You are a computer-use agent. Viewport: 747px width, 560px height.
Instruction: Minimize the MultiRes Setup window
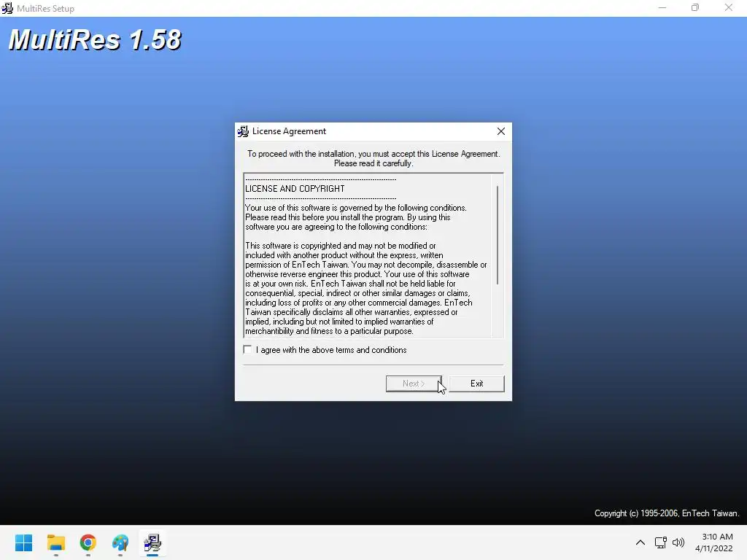662,8
